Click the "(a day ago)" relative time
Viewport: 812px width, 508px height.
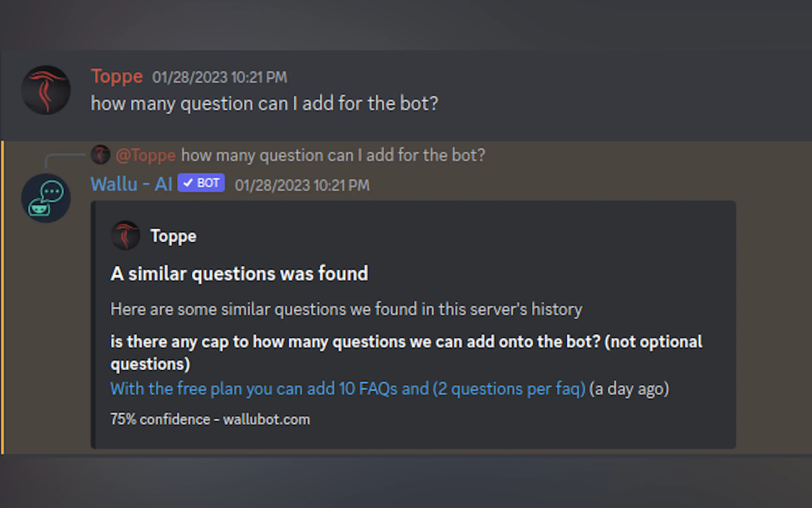tap(629, 389)
